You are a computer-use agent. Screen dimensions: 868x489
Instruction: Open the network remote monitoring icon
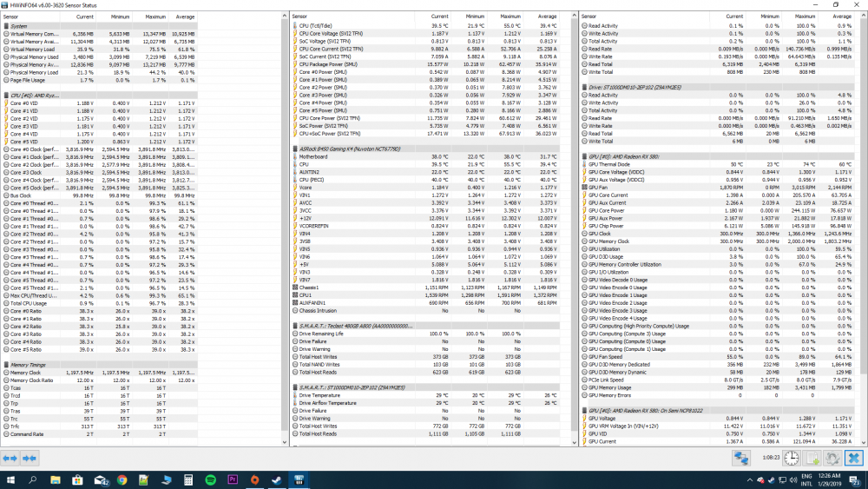pyautogui.click(x=741, y=458)
